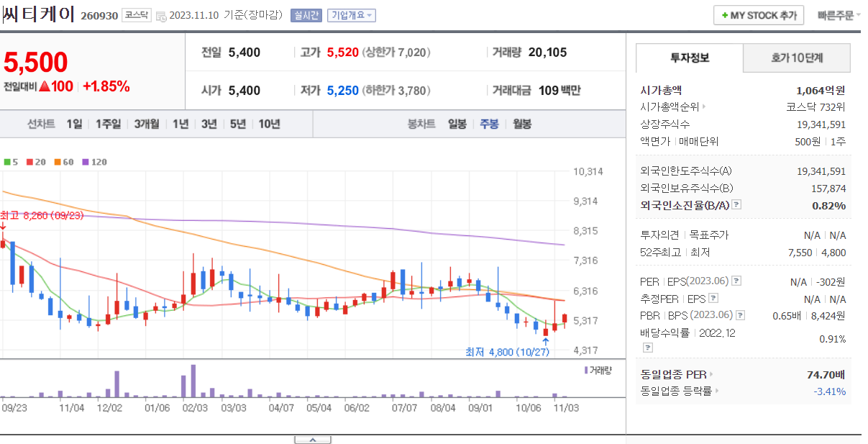
Task: Switch to the 투자정보 tab
Action: pos(690,58)
